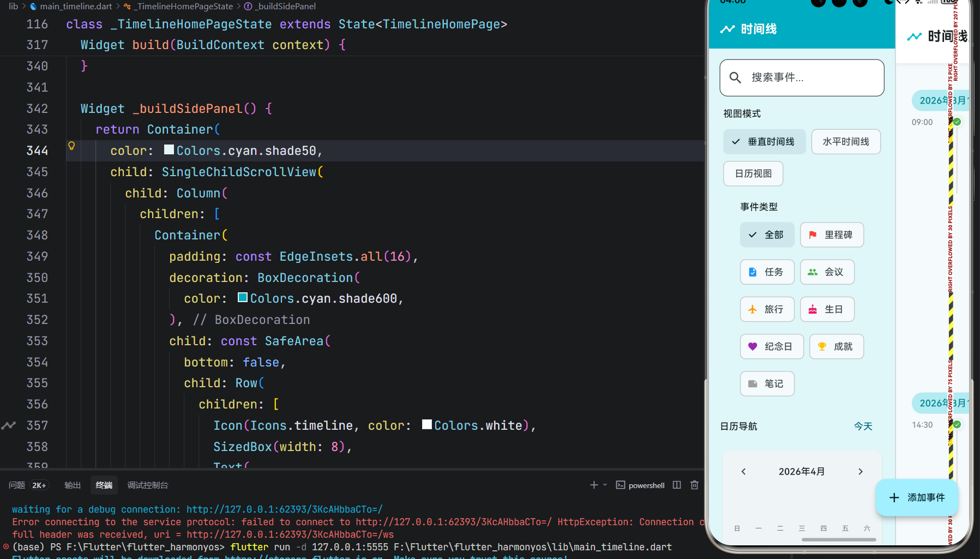Click the // BoxDecoration comment on line 352
980x559 pixels.
tap(251, 320)
